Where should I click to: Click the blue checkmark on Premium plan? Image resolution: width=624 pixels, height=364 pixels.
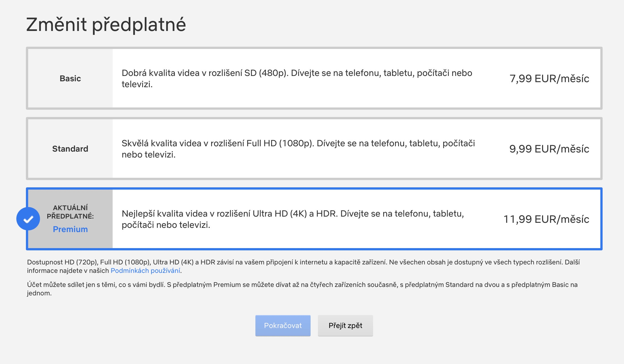[x=28, y=219]
